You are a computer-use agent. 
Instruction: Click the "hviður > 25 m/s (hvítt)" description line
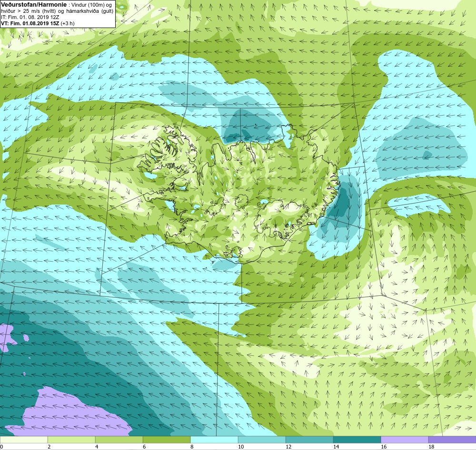(57, 11)
